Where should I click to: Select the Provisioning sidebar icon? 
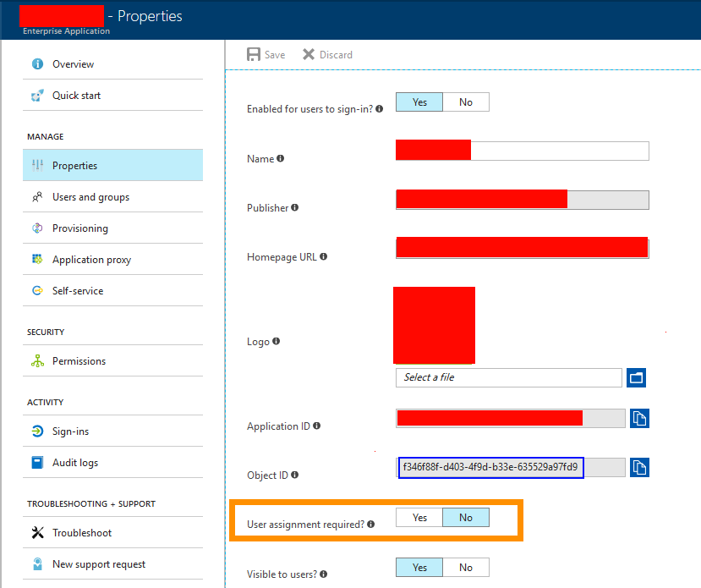36,228
